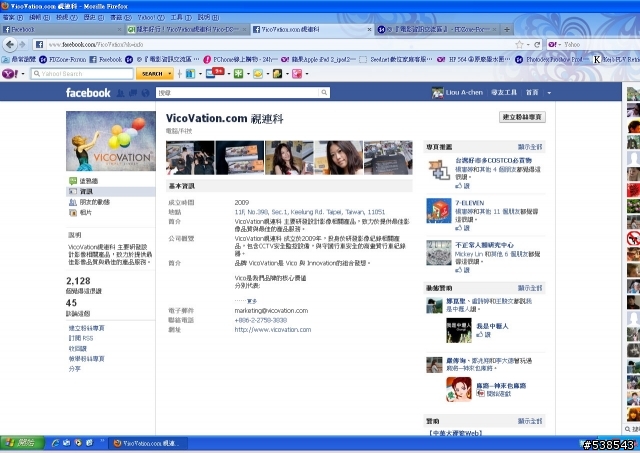This screenshot has height=453, width=640.
Task: Switch to the FDZone-Forum browser tab
Action: pyautogui.click(x=437, y=29)
